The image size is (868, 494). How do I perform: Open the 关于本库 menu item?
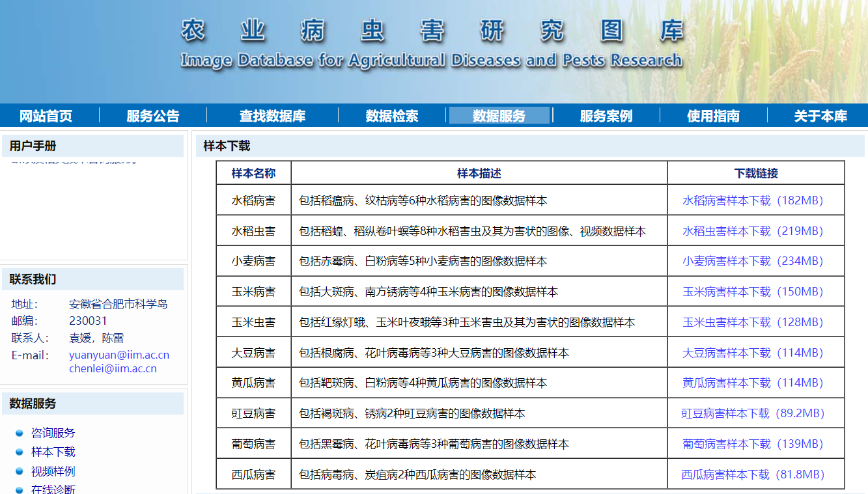[820, 117]
